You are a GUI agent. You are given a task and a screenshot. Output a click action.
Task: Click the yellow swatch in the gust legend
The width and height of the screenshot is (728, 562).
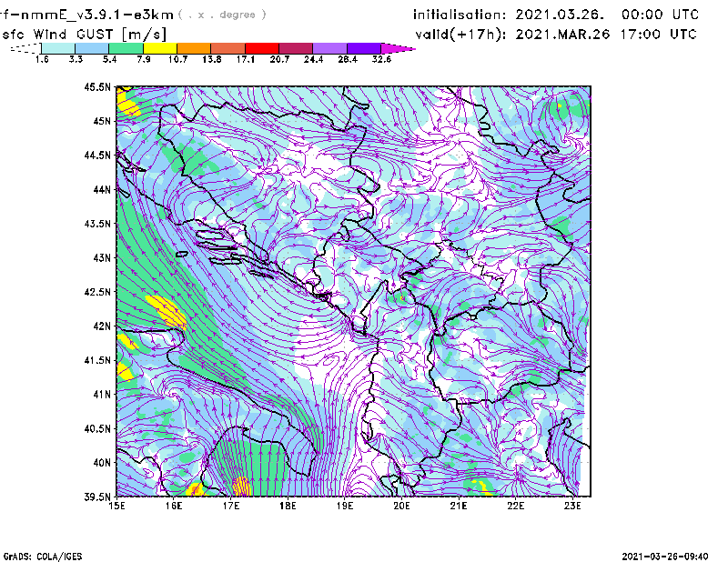coord(159,47)
